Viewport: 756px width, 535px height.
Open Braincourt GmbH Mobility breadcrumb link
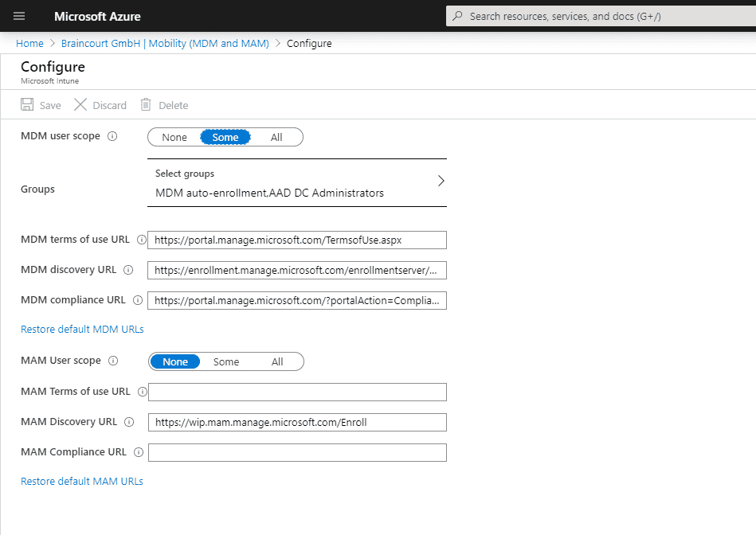coord(164,43)
